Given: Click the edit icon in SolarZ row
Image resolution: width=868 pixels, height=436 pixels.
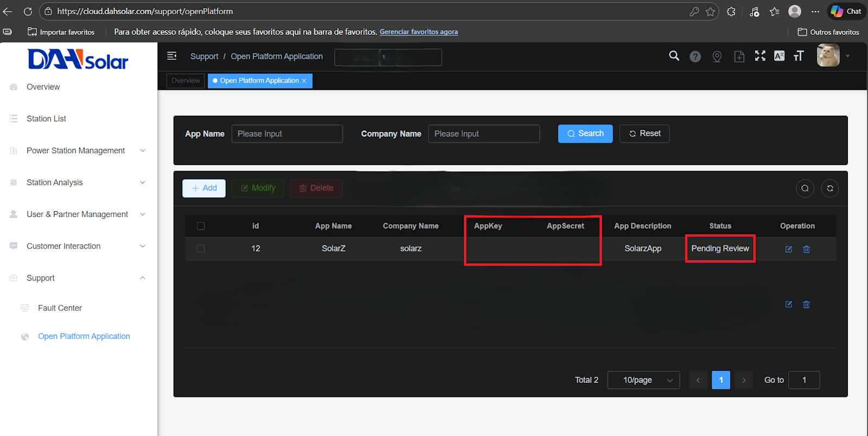Looking at the screenshot, I should (x=789, y=249).
